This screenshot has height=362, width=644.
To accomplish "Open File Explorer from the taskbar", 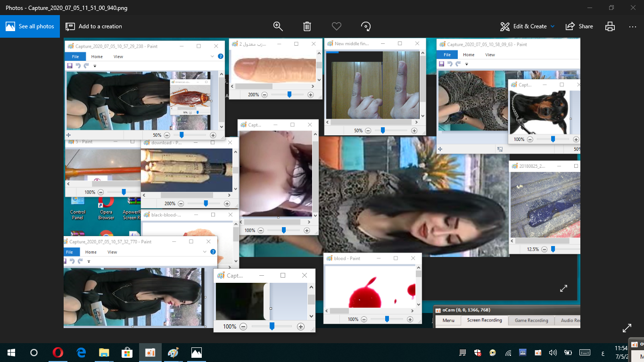I will [x=104, y=352].
